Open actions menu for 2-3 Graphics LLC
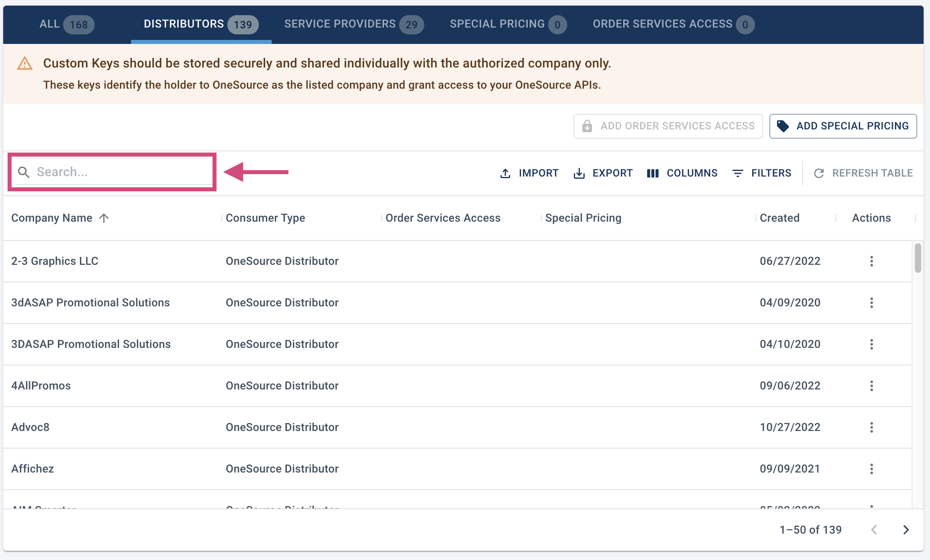930x560 pixels. [x=871, y=261]
